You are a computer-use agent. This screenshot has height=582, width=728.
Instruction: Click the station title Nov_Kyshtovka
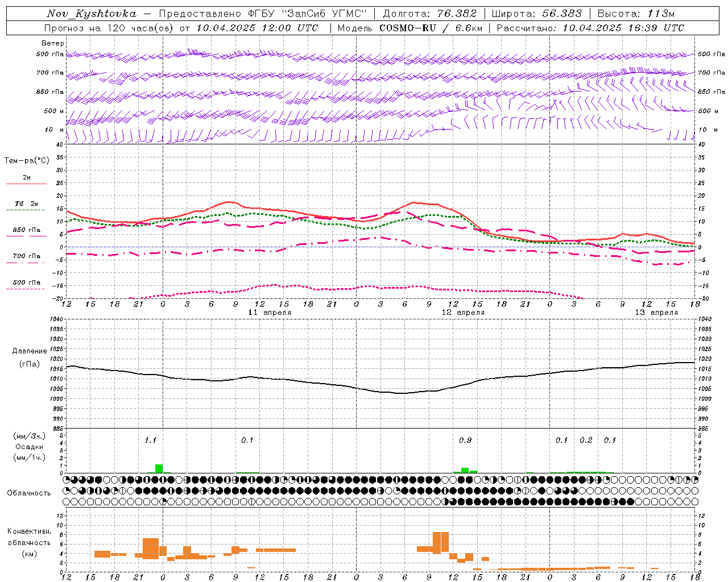pos(92,14)
